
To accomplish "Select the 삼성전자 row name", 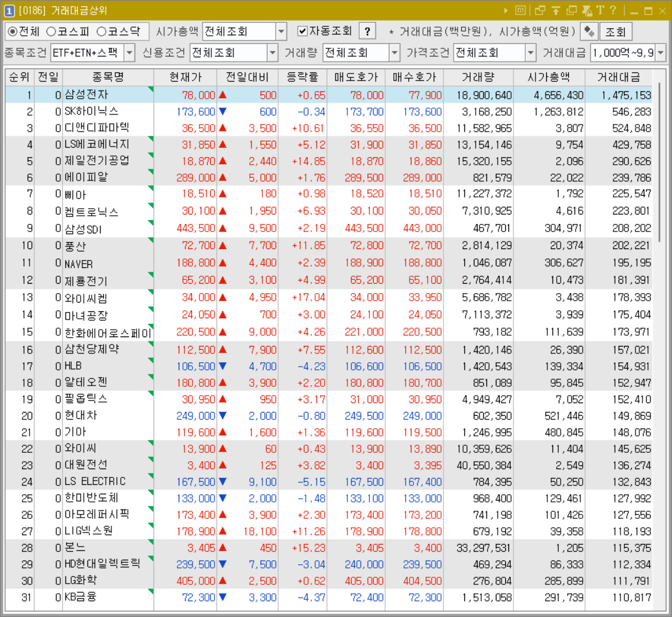I will click(x=86, y=95).
